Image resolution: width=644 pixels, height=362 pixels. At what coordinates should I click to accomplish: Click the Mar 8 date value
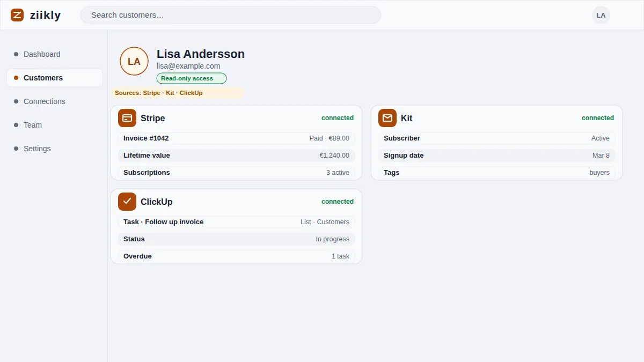601,156
